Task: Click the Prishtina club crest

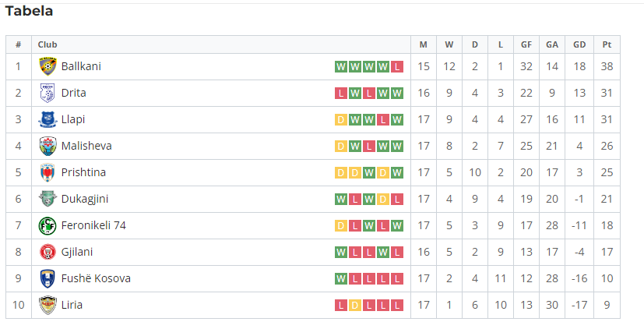Action: point(48,172)
